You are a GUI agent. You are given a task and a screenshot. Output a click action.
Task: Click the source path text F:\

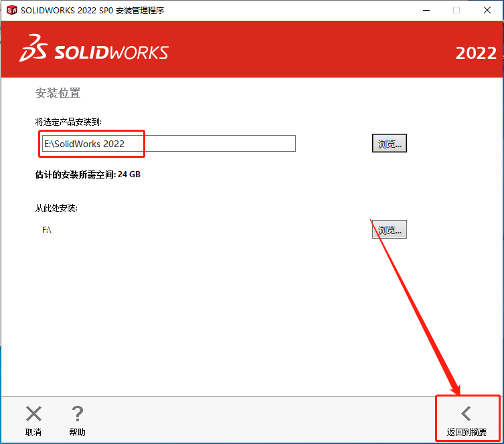[x=47, y=230]
